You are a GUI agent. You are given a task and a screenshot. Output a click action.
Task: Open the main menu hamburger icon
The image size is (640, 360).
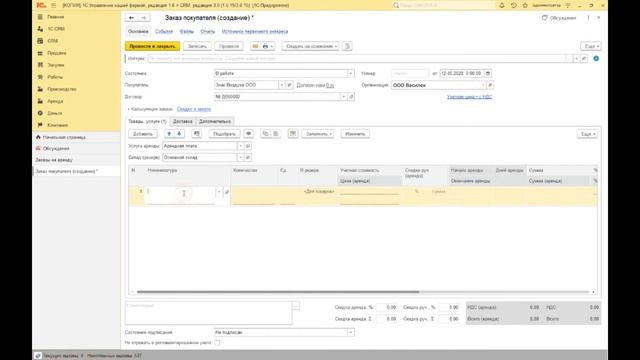coord(53,5)
